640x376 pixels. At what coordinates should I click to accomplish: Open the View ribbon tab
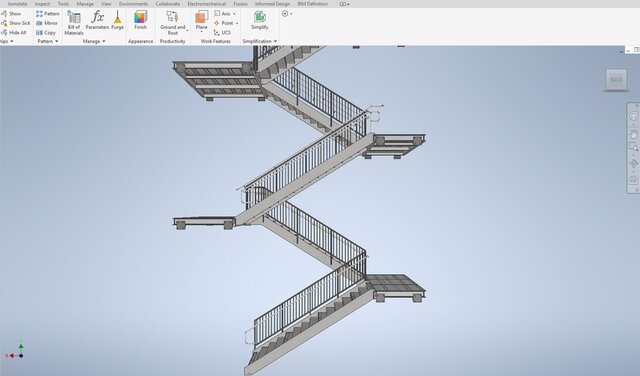[x=106, y=4]
